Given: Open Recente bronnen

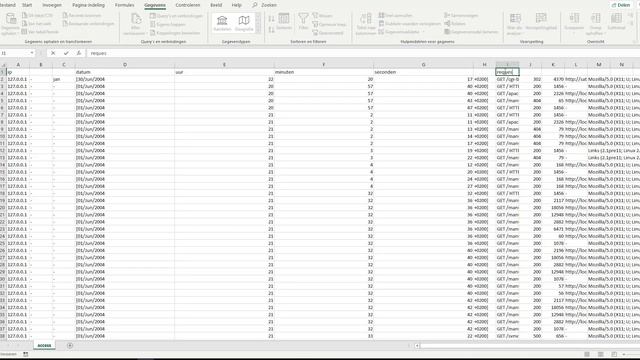Looking at the screenshot, I should pos(82,16).
